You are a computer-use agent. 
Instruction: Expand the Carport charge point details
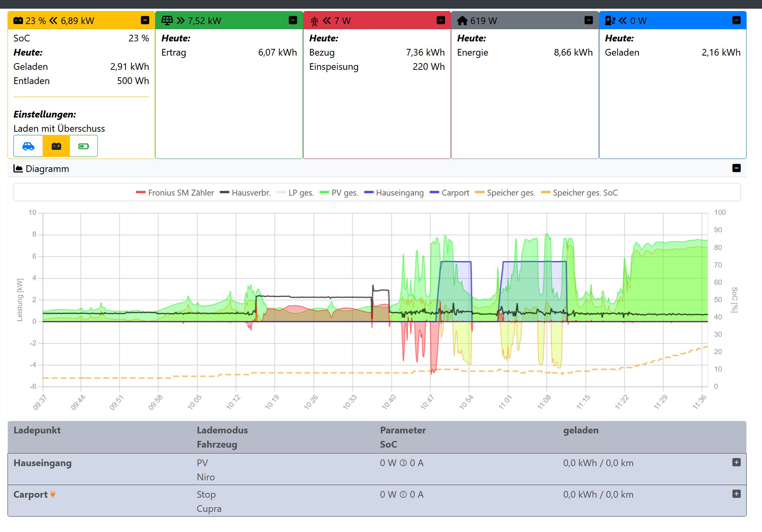[x=736, y=494]
